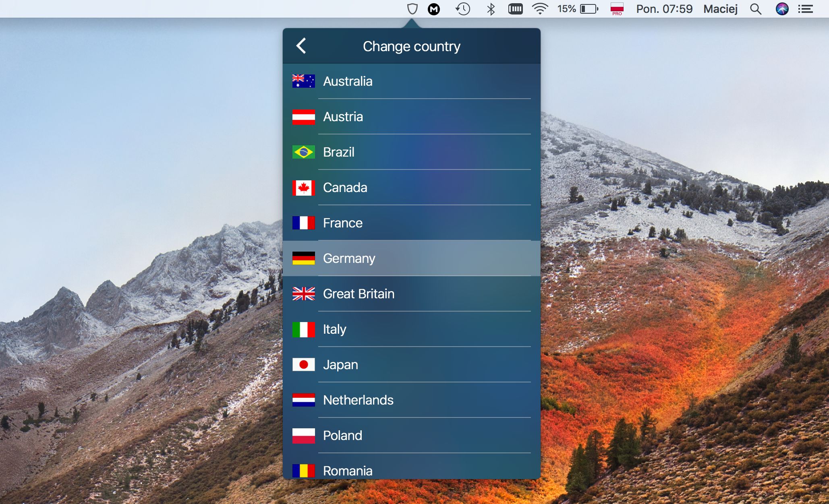Go back using the left chevron arrow
Viewport: 829px width, 504px height.
pyautogui.click(x=301, y=46)
